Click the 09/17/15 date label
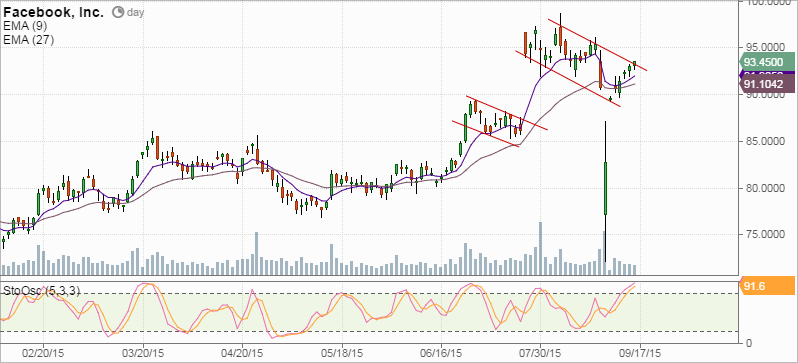798x363 pixels. tap(640, 353)
